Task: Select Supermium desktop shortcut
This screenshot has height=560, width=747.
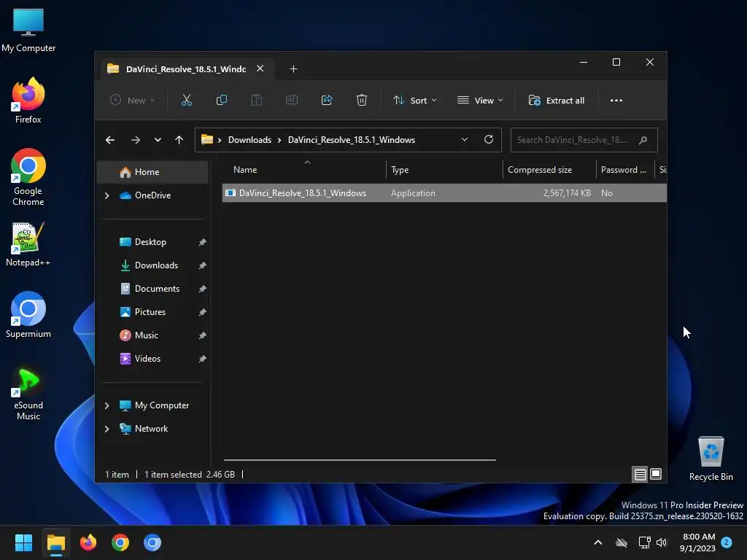Action: pyautogui.click(x=28, y=315)
